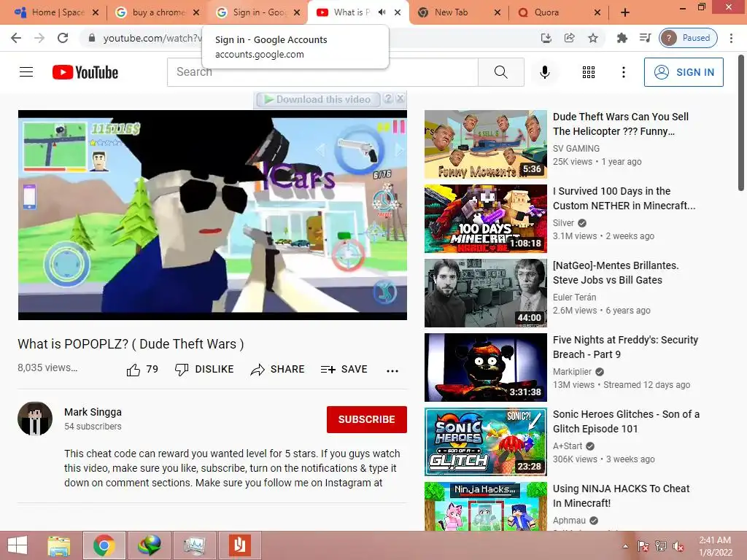Subscribe to Mark Singga channel
The width and height of the screenshot is (747, 560).
[x=366, y=419]
